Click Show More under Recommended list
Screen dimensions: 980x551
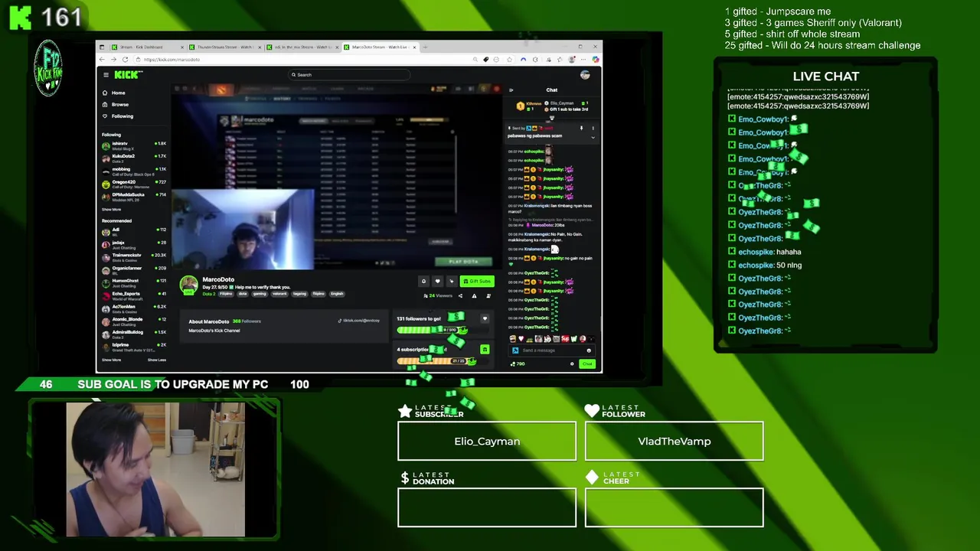tap(111, 360)
